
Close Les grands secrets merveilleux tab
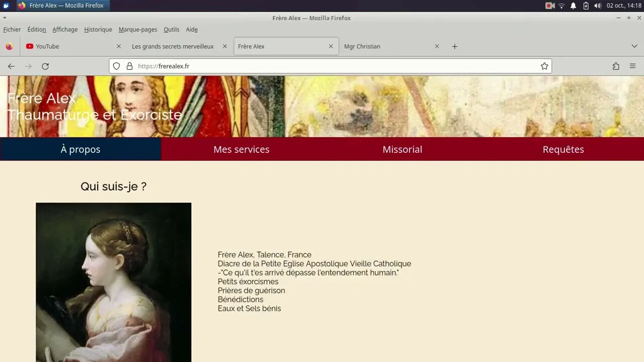click(225, 46)
